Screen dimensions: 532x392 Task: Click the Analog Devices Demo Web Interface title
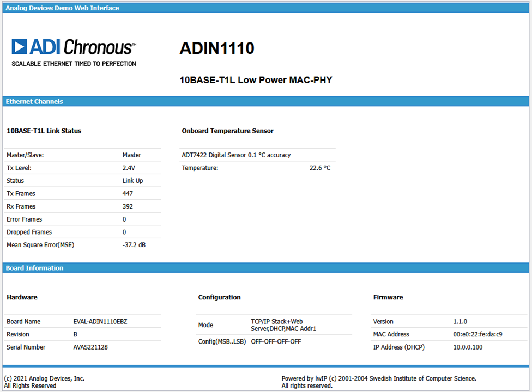[x=63, y=8]
